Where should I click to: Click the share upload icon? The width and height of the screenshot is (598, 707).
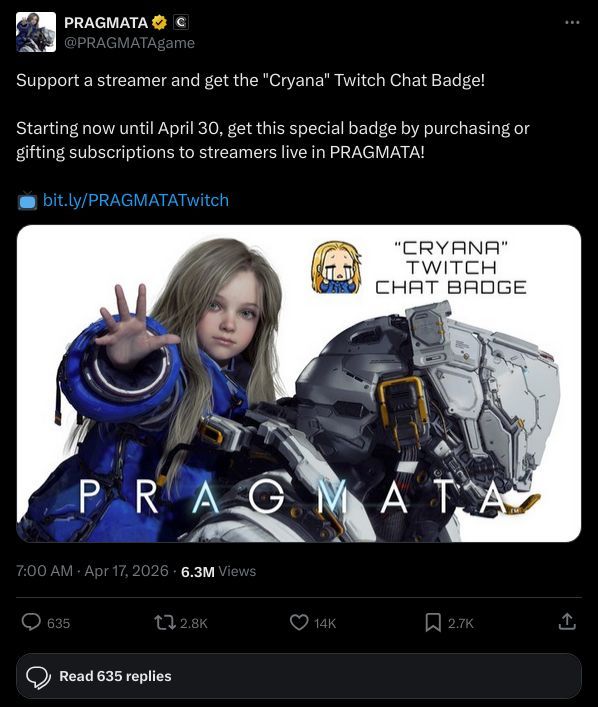click(567, 621)
